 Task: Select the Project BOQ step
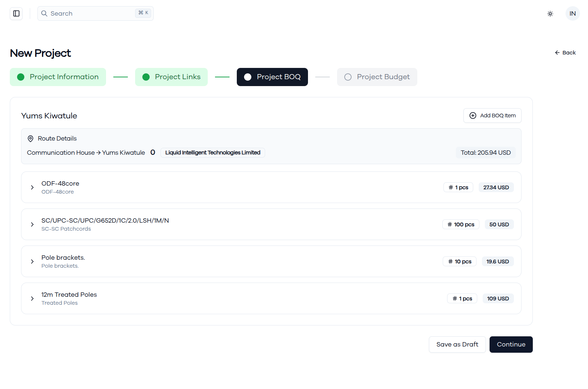[272, 77]
